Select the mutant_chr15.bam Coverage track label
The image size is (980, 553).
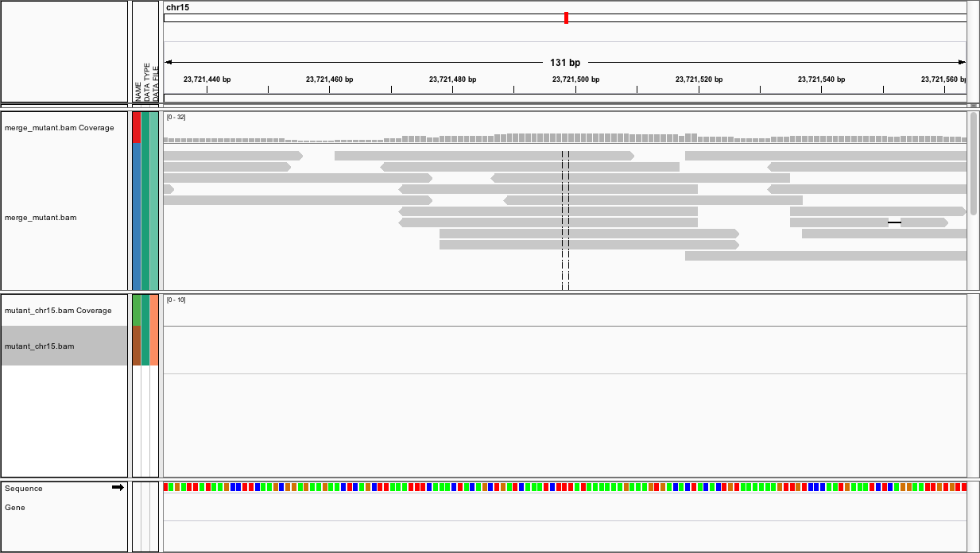[x=58, y=311]
